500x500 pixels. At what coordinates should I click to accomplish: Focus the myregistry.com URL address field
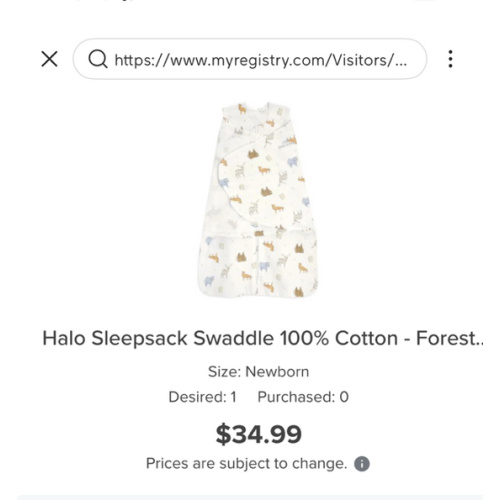tap(250, 59)
